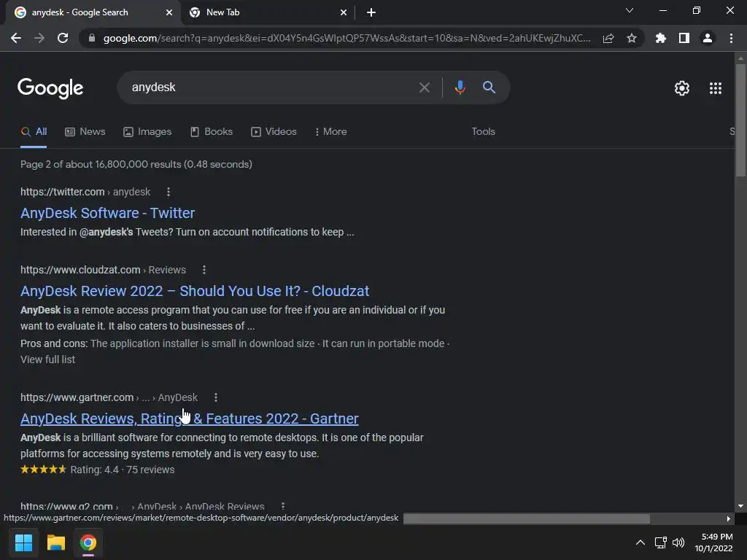
Task: Show hidden system tray icons
Action: tap(640, 542)
